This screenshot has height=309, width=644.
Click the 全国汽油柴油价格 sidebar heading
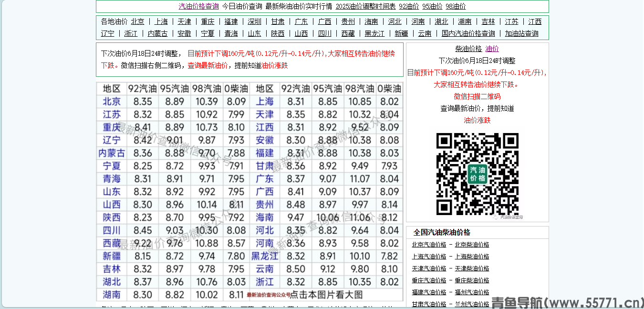(442, 232)
